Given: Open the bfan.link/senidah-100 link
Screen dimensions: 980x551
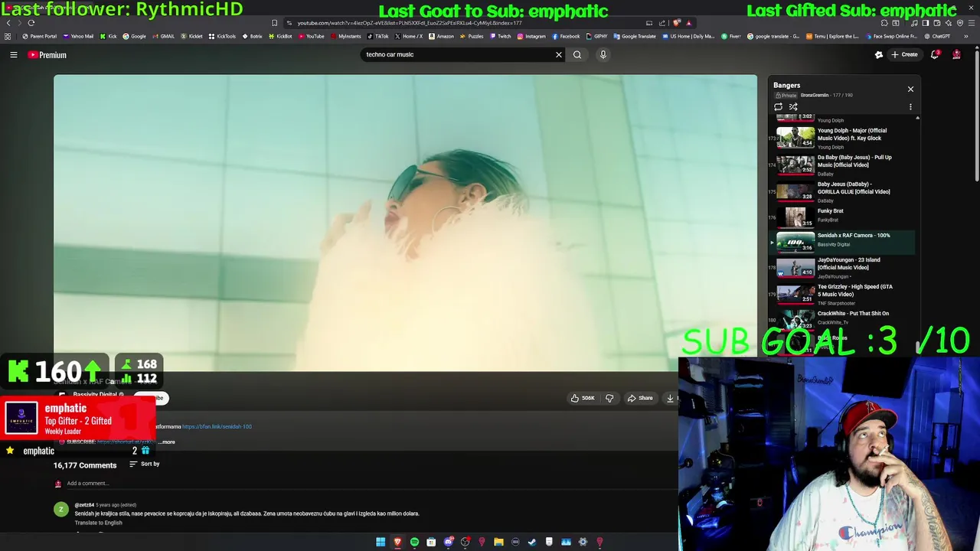Looking at the screenshot, I should click(217, 426).
